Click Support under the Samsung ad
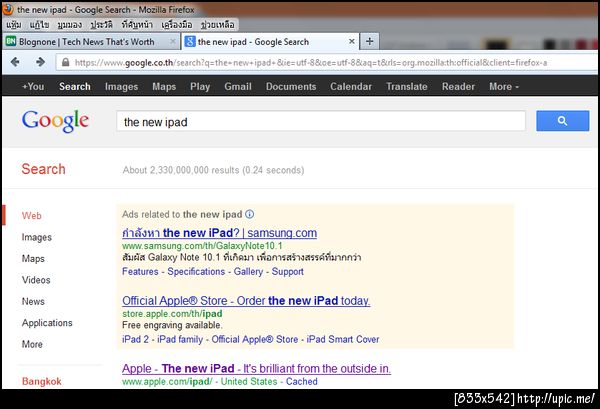The height and width of the screenshot is (409, 600). pos(287,271)
